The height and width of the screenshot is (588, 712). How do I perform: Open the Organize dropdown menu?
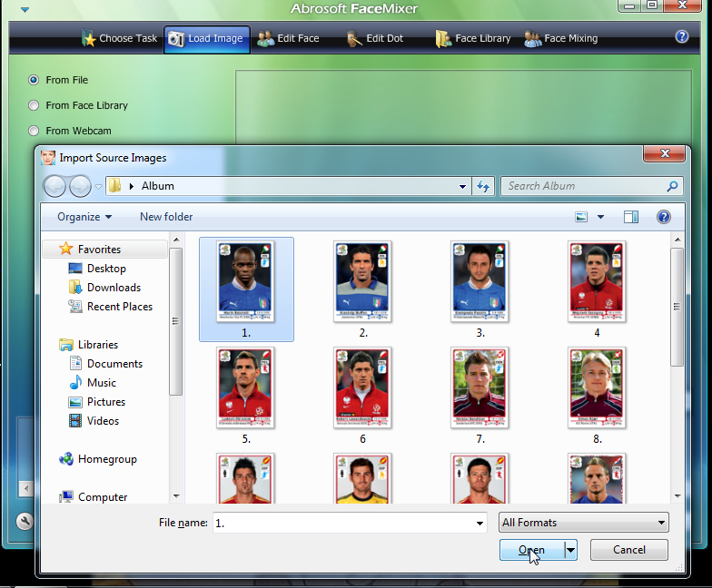84,217
